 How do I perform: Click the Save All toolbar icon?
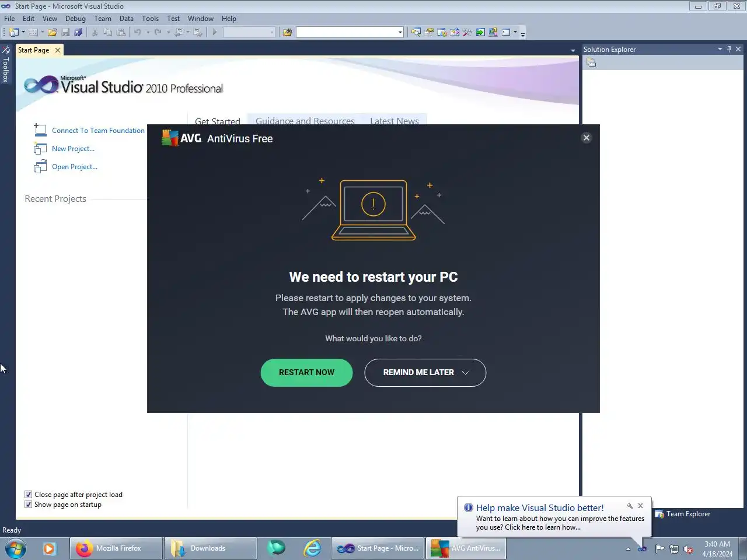click(78, 32)
